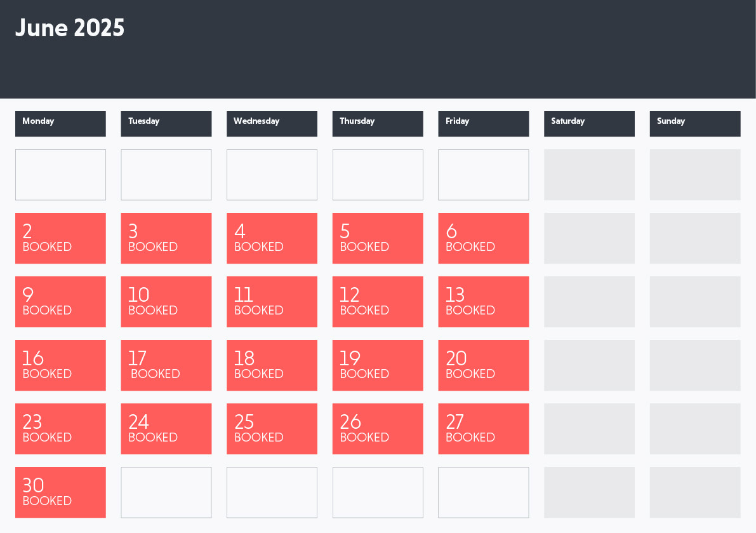The height and width of the screenshot is (533, 756).
Task: Select the Sunday column header
Action: [694, 123]
